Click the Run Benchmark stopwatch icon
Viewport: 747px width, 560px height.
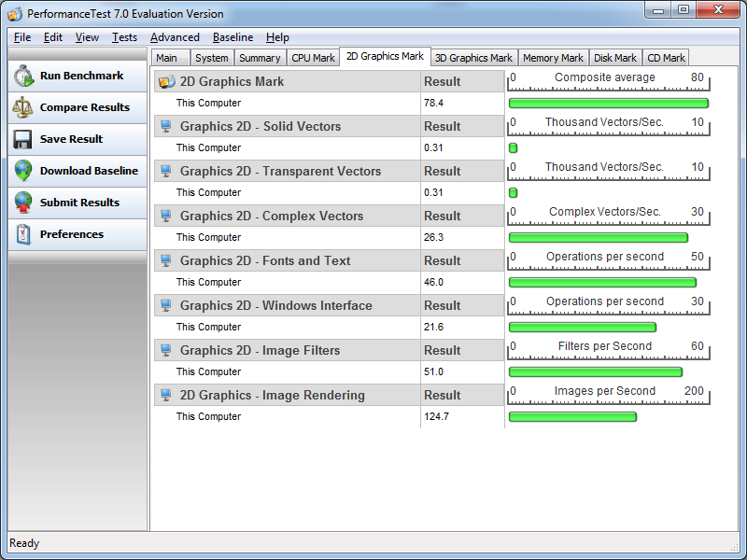pos(23,77)
